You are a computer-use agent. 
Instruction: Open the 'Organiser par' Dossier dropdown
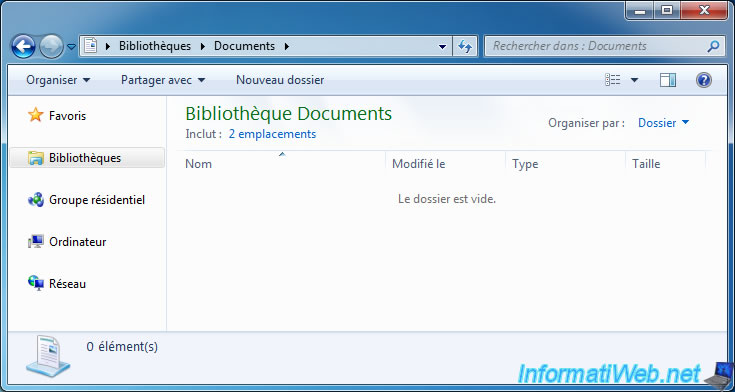pyautogui.click(x=663, y=123)
